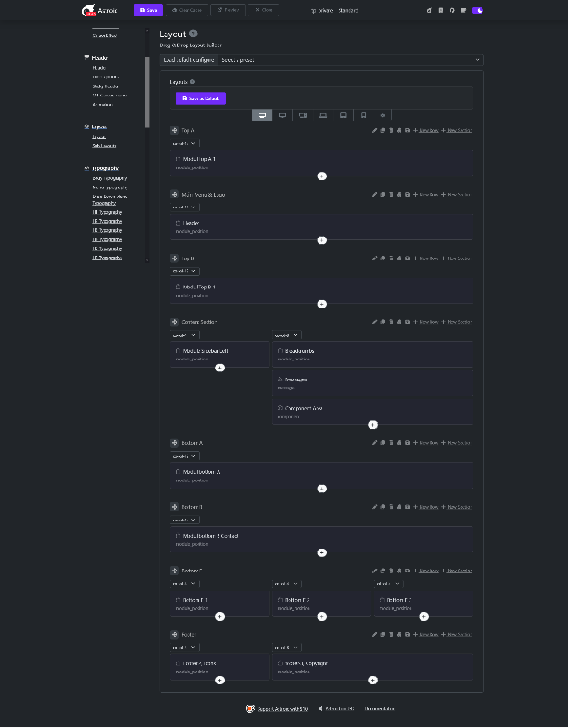The image size is (568, 728).
Task: Open column width dropdown above Breadcrumbs column
Action: tap(285, 335)
